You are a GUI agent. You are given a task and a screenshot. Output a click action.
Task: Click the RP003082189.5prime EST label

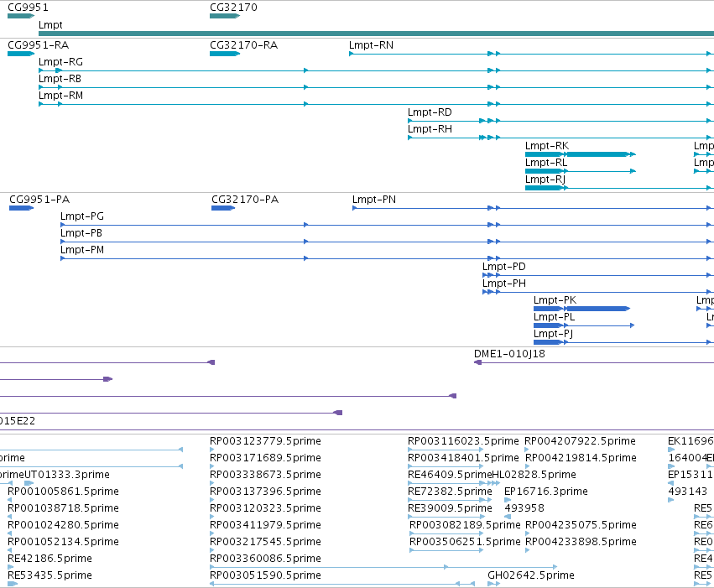pyautogui.click(x=465, y=525)
